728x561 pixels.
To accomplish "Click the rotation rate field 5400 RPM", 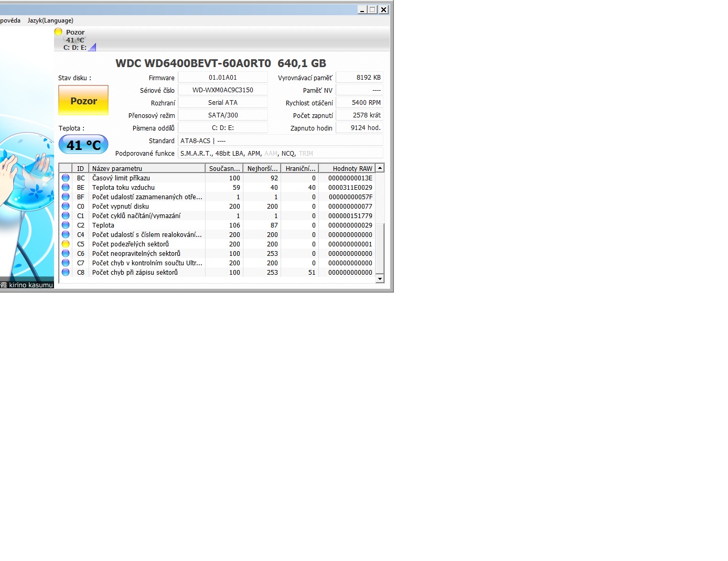I will [360, 102].
